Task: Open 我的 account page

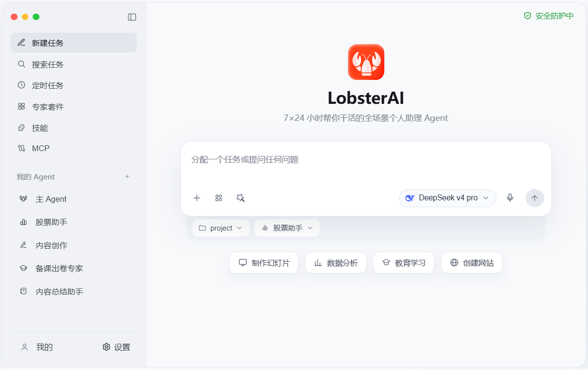Action: 37,347
